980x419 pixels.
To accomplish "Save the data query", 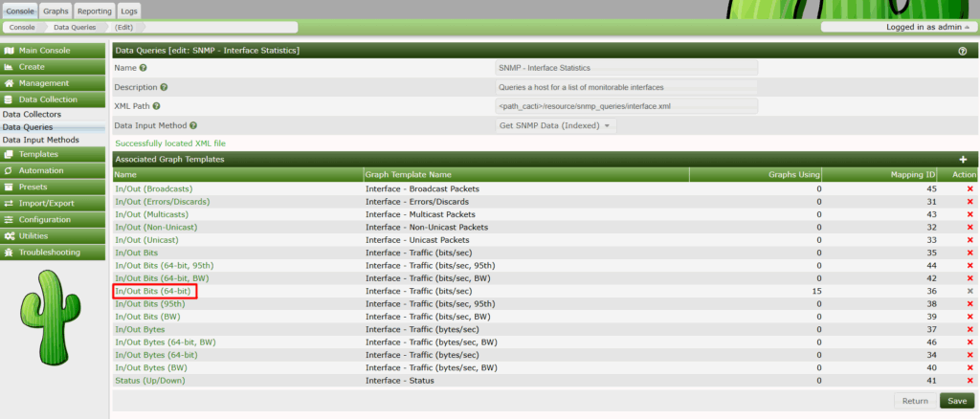I will pyautogui.click(x=957, y=401).
